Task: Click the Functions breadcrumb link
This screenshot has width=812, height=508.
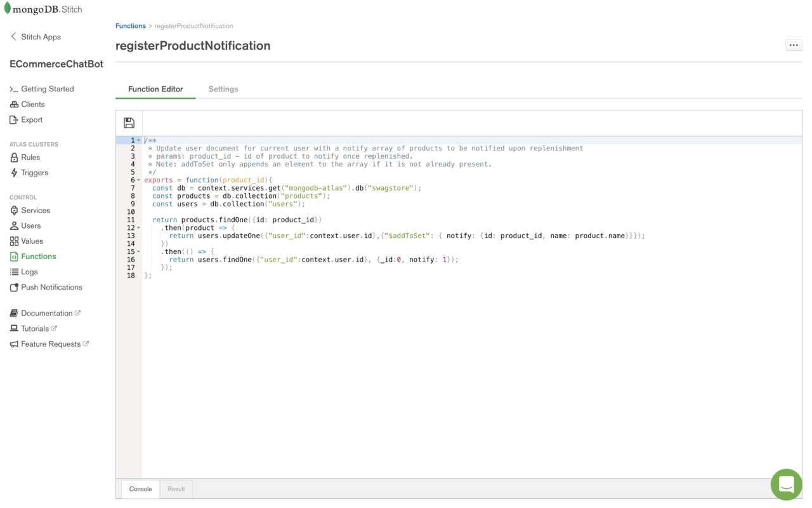Action: point(130,26)
